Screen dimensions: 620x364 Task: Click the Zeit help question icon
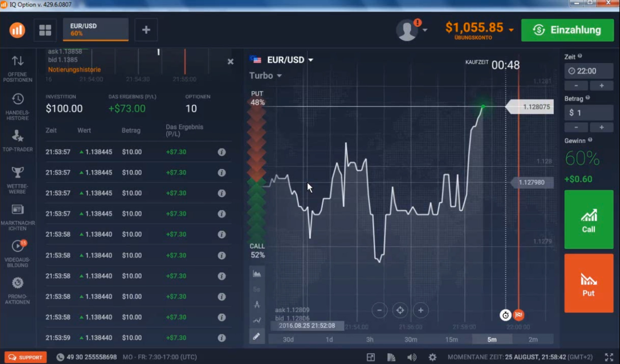(580, 56)
